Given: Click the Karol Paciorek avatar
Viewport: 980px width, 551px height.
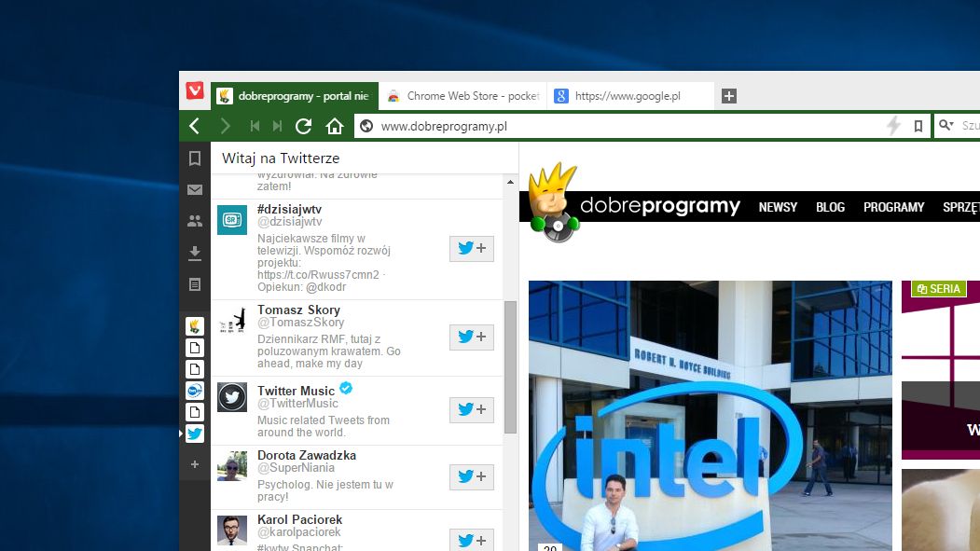Looking at the screenshot, I should (x=232, y=530).
